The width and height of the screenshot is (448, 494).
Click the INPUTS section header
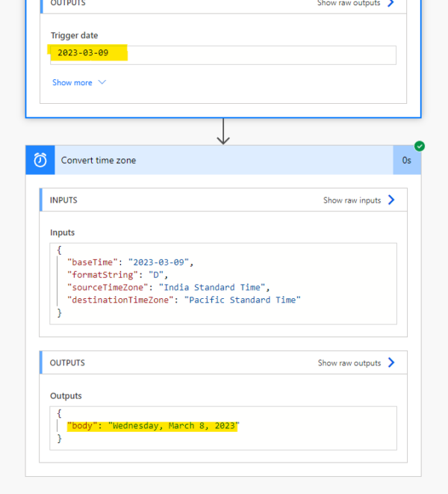tap(223, 200)
